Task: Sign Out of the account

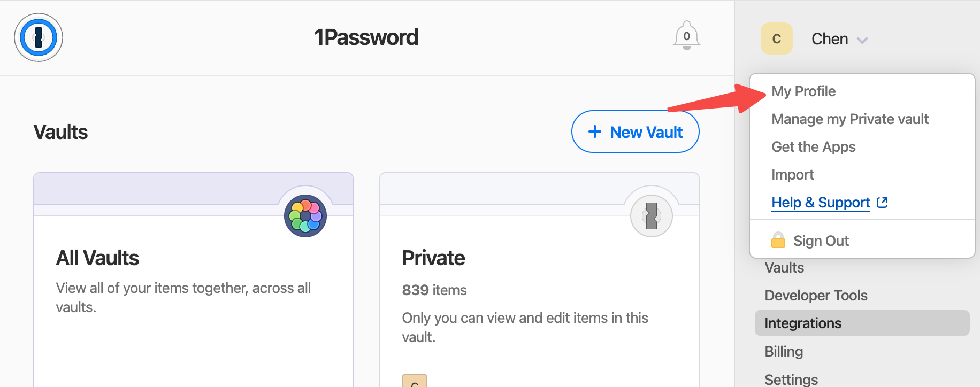Action: click(x=821, y=241)
